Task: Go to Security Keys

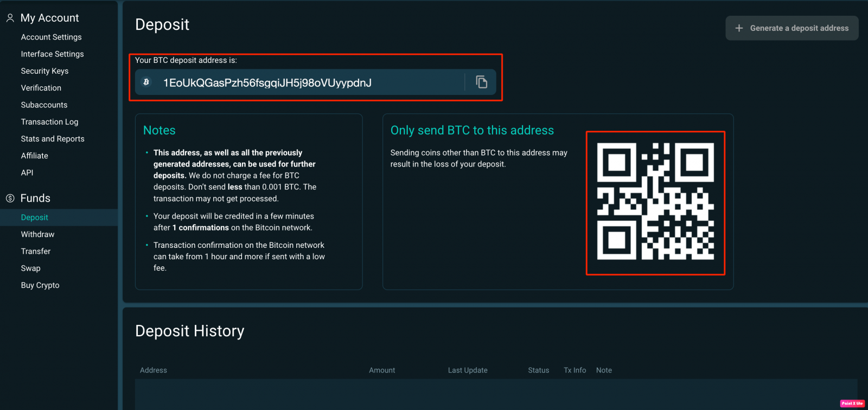Action: [44, 71]
